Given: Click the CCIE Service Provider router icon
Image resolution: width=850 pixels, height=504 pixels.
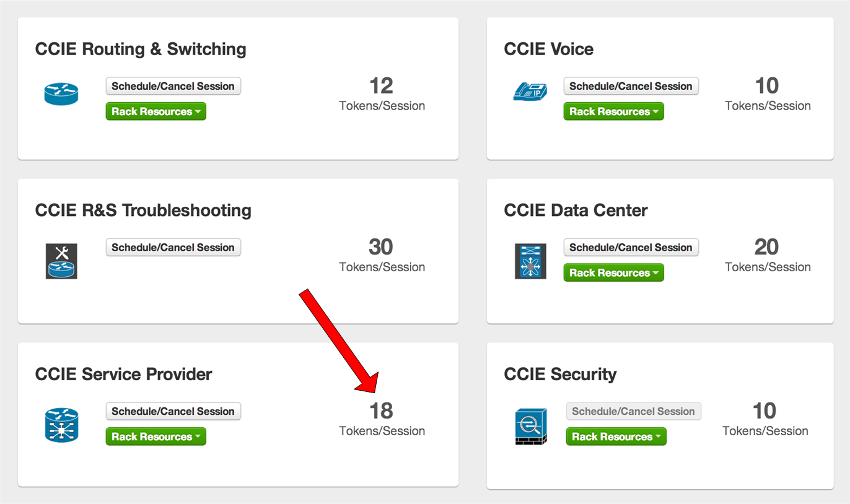Looking at the screenshot, I should coord(61,425).
